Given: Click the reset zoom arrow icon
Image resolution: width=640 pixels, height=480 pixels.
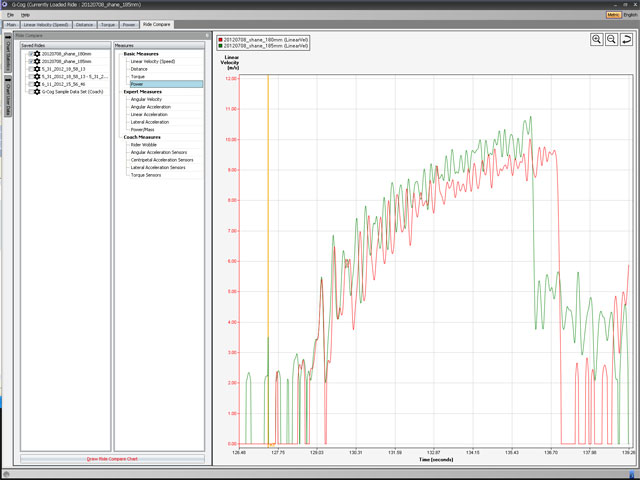Looking at the screenshot, I should pos(626,39).
